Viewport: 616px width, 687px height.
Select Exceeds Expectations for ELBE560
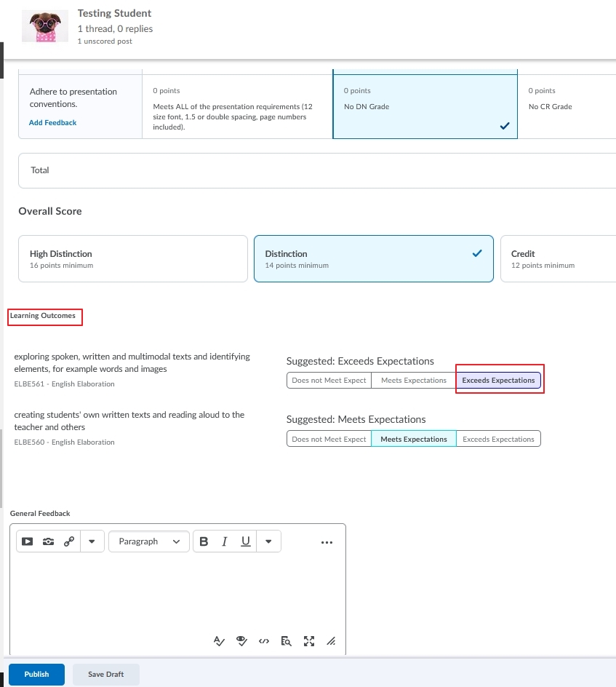498,439
